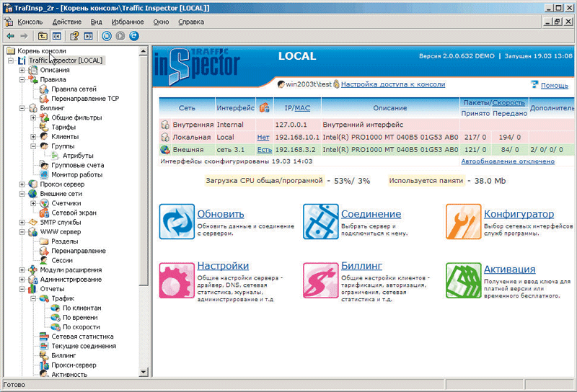Open the Действие menu
The width and height of the screenshot is (577, 392).
tap(66, 22)
